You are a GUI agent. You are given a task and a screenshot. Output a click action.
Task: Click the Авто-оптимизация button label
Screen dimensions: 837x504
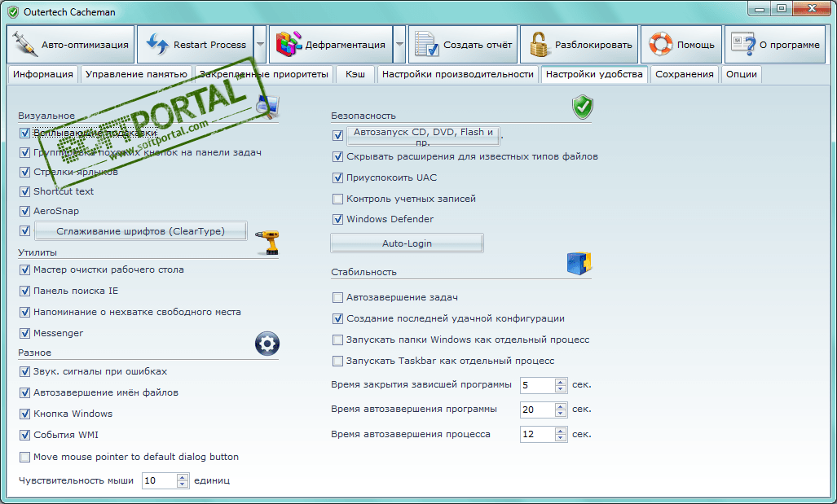pyautogui.click(x=85, y=45)
